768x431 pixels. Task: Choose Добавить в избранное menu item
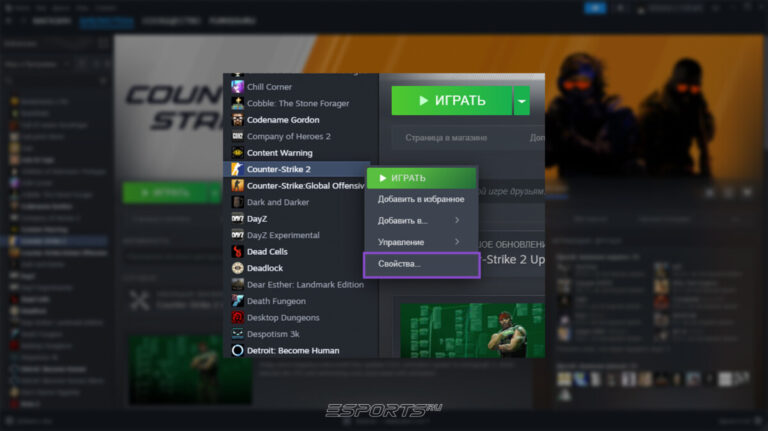tap(421, 199)
